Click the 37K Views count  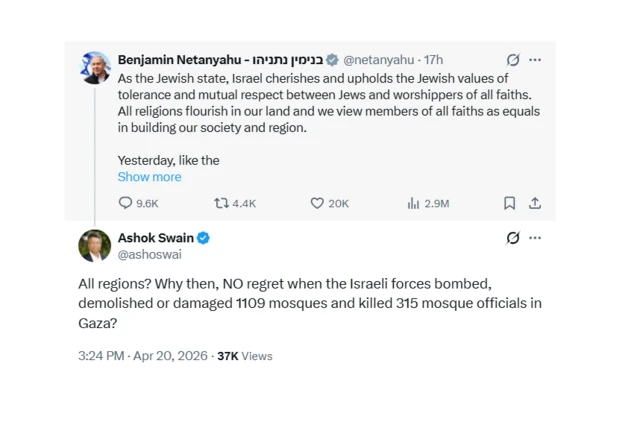pyautogui.click(x=245, y=356)
